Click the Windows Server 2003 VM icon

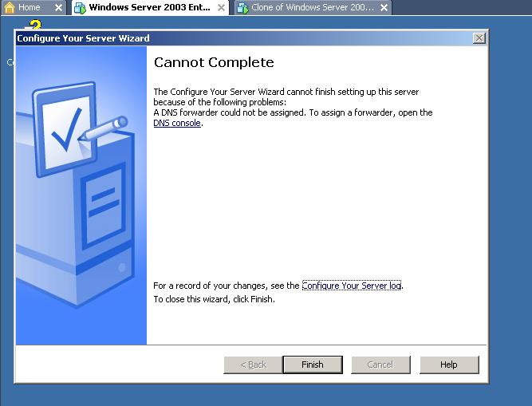pyautogui.click(x=80, y=8)
